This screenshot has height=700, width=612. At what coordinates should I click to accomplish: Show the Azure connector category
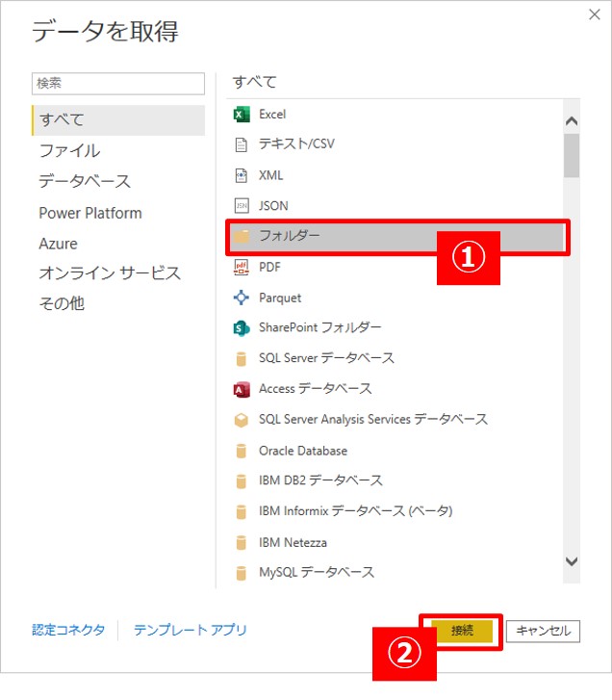click(x=59, y=244)
